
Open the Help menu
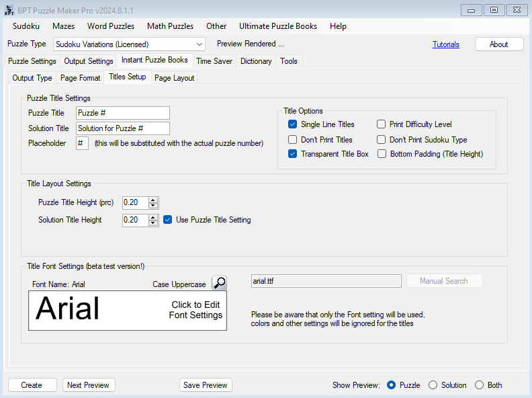338,26
